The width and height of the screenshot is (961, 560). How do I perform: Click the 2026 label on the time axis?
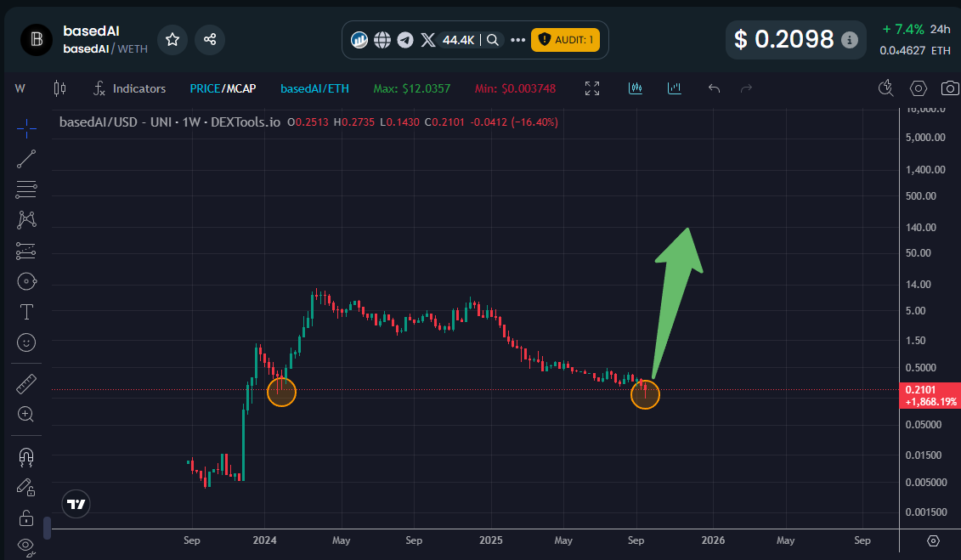[x=714, y=540]
